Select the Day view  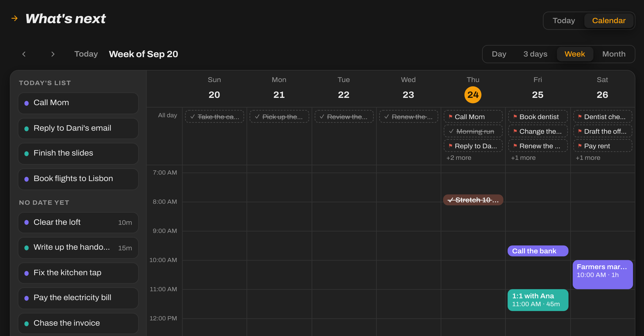(x=499, y=54)
